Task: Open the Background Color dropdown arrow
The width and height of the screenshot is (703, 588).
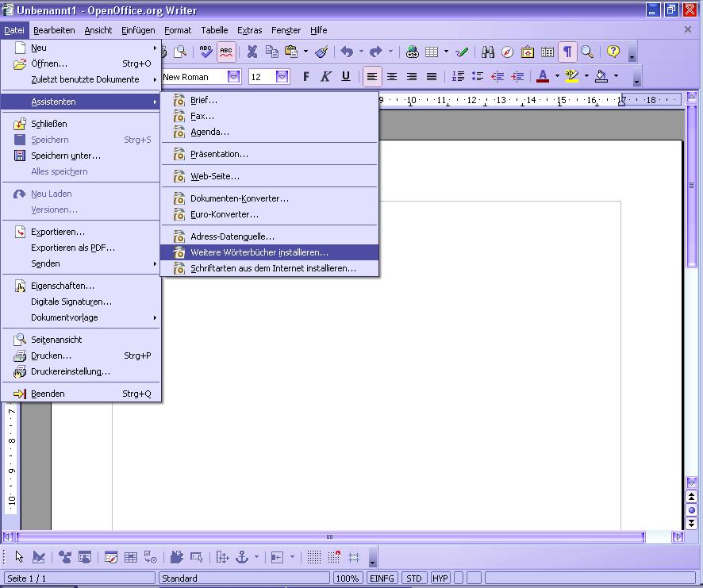Action: click(x=616, y=77)
